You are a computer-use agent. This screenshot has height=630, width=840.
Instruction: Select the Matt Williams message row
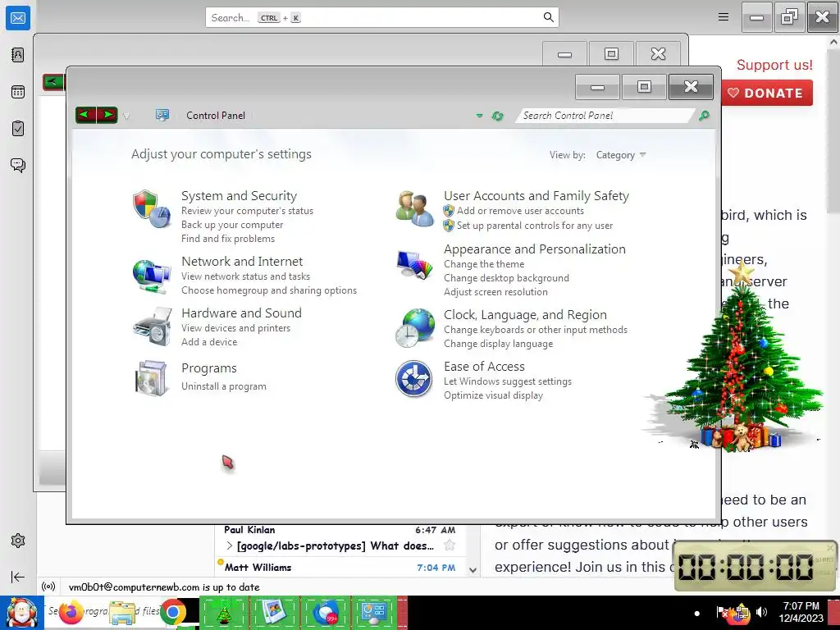(340, 568)
